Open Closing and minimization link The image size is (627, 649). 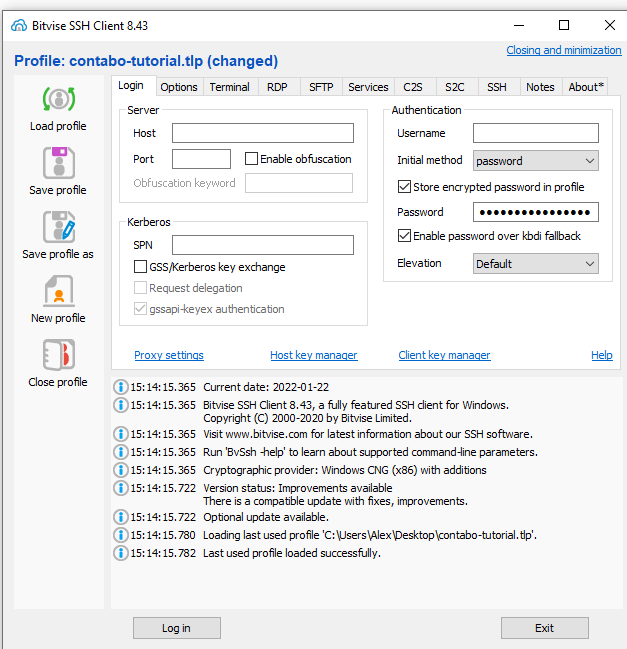click(x=564, y=50)
